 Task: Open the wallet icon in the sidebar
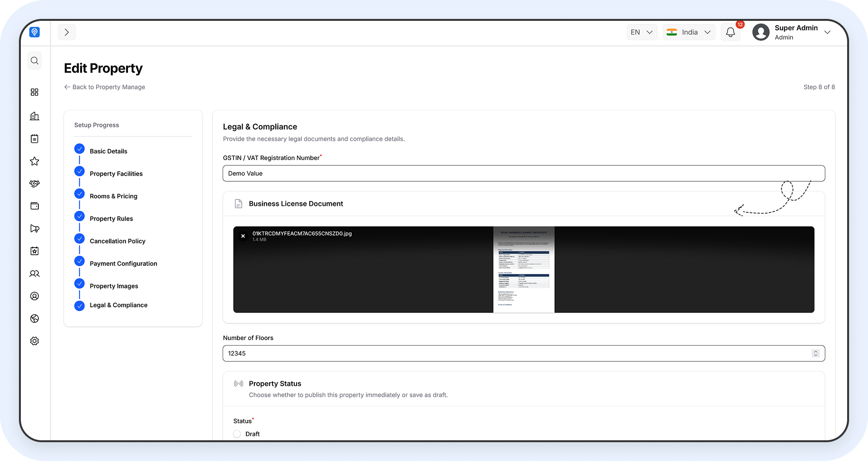pos(35,206)
